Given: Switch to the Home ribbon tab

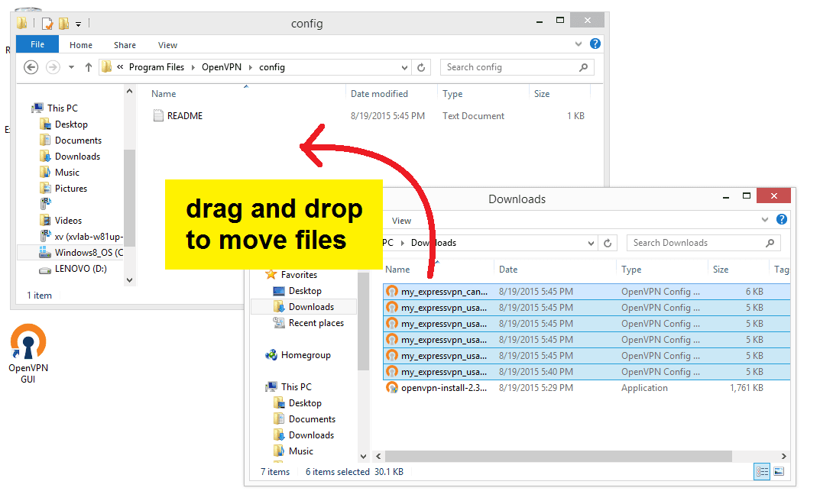Looking at the screenshot, I should tap(81, 45).
